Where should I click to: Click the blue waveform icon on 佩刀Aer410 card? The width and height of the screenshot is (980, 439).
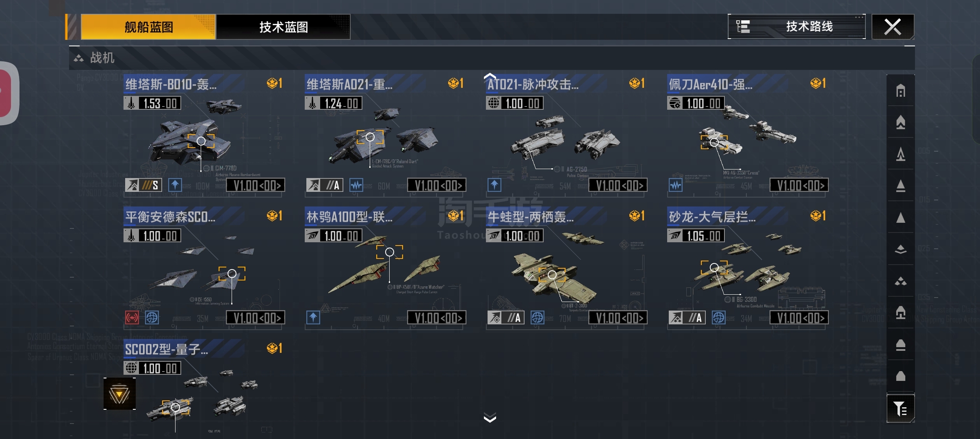point(676,185)
